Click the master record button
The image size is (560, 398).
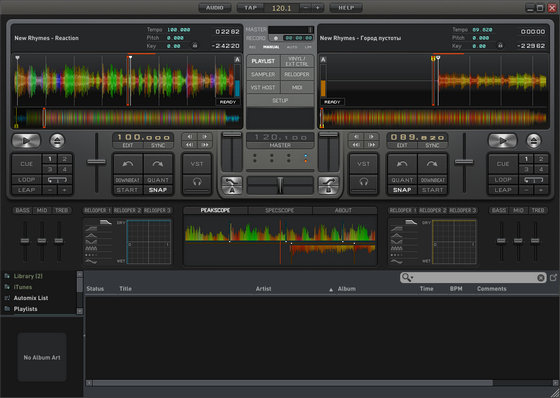click(x=275, y=38)
